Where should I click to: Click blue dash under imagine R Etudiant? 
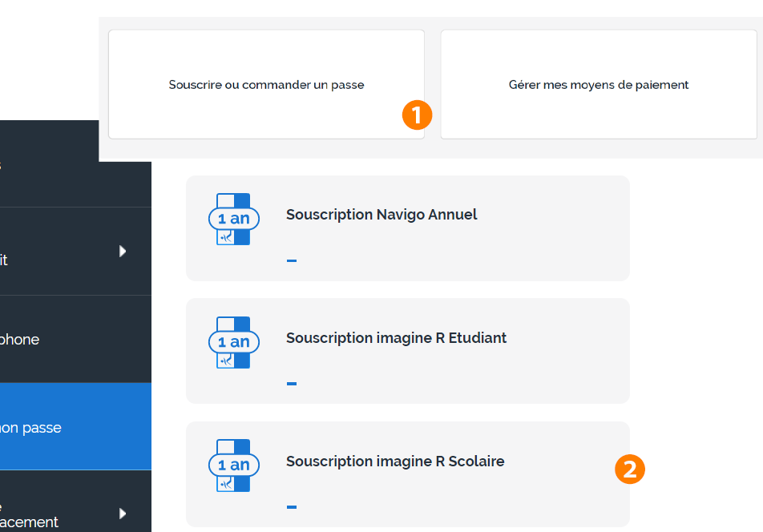pos(292,384)
